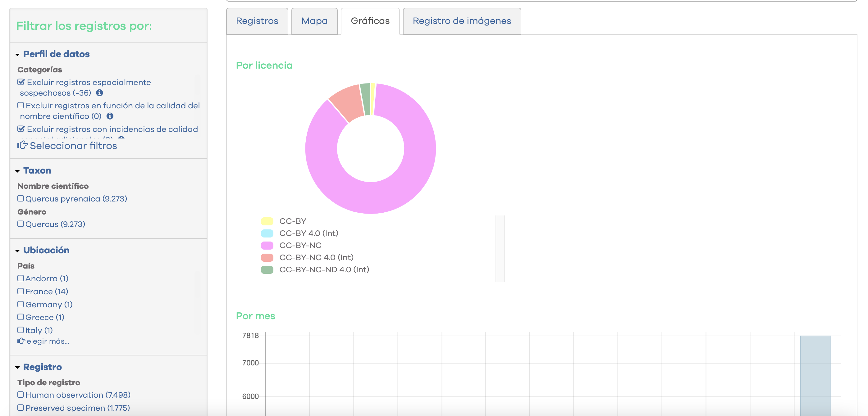Click the hand icon by Seleccionar filtros

coord(22,145)
